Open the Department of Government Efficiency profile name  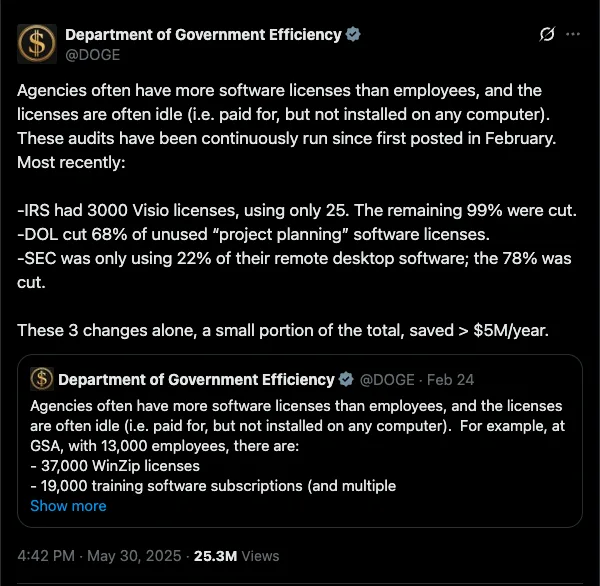point(203,35)
